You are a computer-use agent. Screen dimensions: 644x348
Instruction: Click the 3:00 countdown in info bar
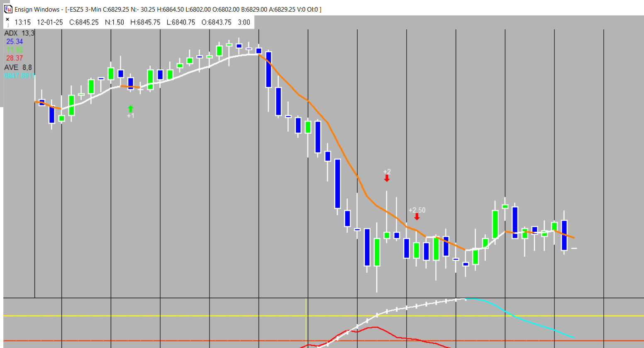coord(244,22)
